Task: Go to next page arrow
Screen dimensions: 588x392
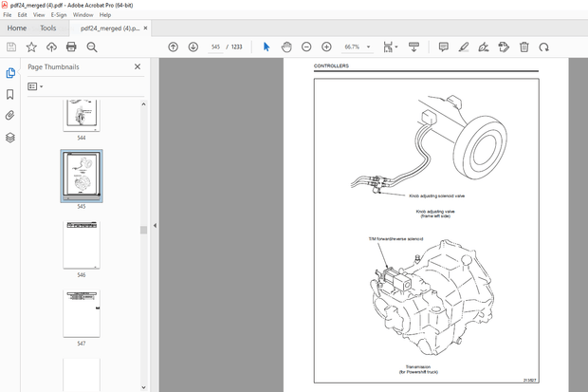Action: click(x=193, y=47)
